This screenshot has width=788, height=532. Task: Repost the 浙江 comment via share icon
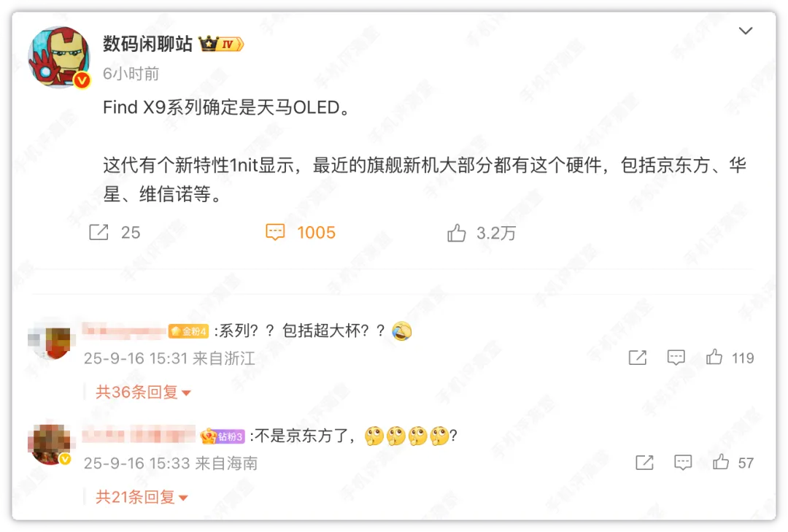click(x=637, y=358)
